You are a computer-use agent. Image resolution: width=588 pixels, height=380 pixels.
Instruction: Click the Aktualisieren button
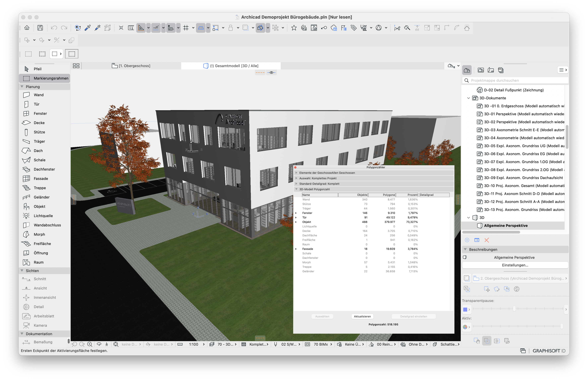pyautogui.click(x=362, y=317)
